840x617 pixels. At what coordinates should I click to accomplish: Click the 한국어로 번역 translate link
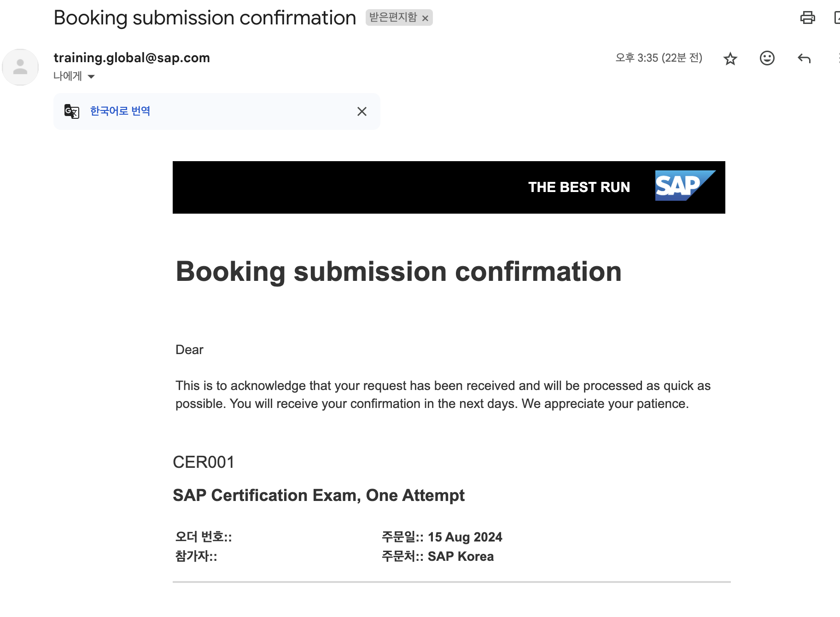pyautogui.click(x=120, y=111)
